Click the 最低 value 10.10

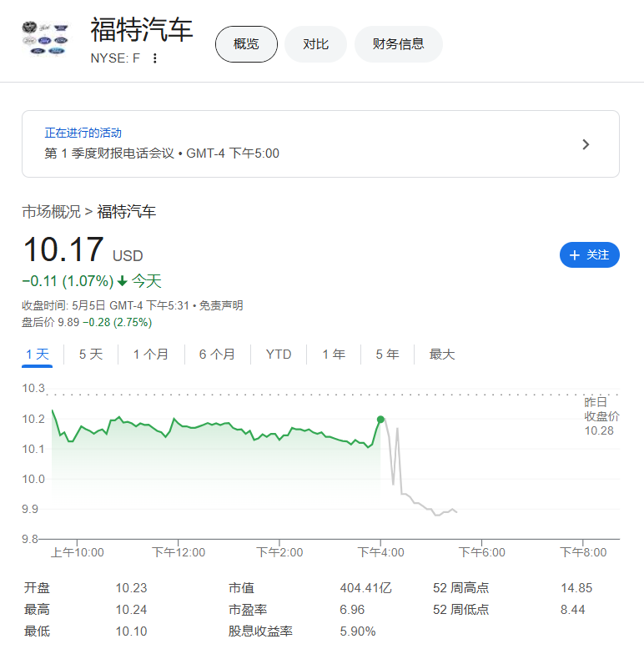[x=131, y=631]
